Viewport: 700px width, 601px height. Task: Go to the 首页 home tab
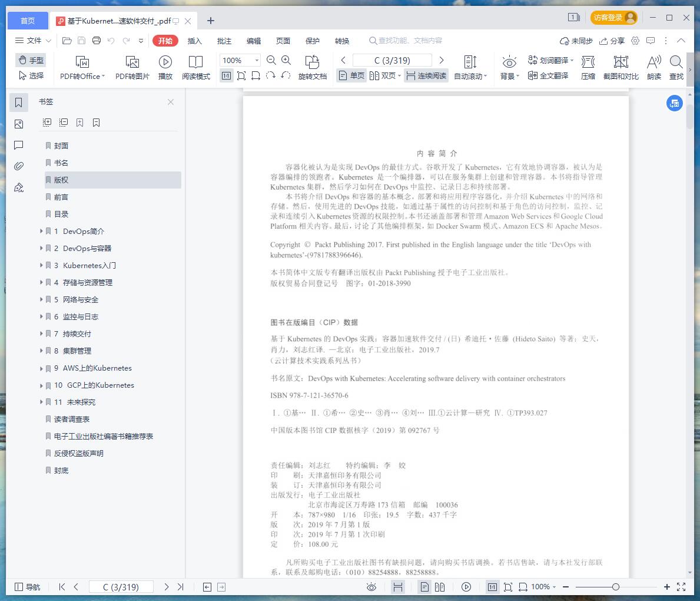[28, 21]
